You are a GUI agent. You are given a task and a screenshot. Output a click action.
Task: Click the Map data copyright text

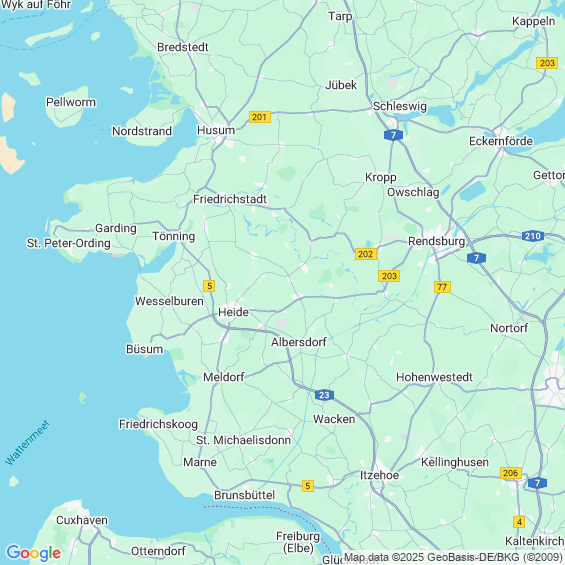(x=453, y=557)
